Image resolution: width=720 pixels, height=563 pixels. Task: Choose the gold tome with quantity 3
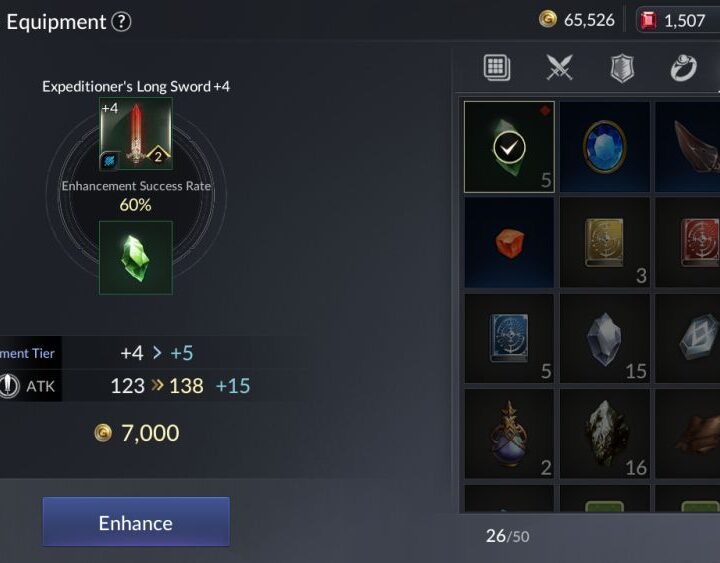tap(604, 243)
